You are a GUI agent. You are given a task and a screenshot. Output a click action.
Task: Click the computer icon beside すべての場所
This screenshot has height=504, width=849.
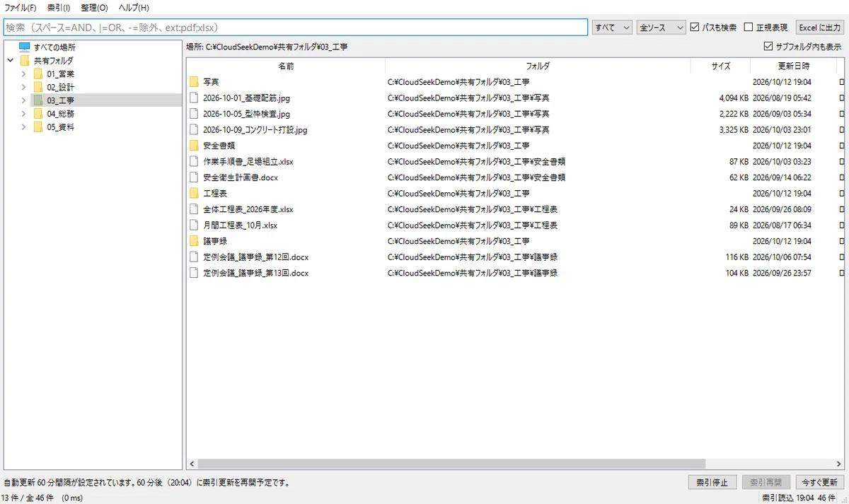click(x=25, y=47)
